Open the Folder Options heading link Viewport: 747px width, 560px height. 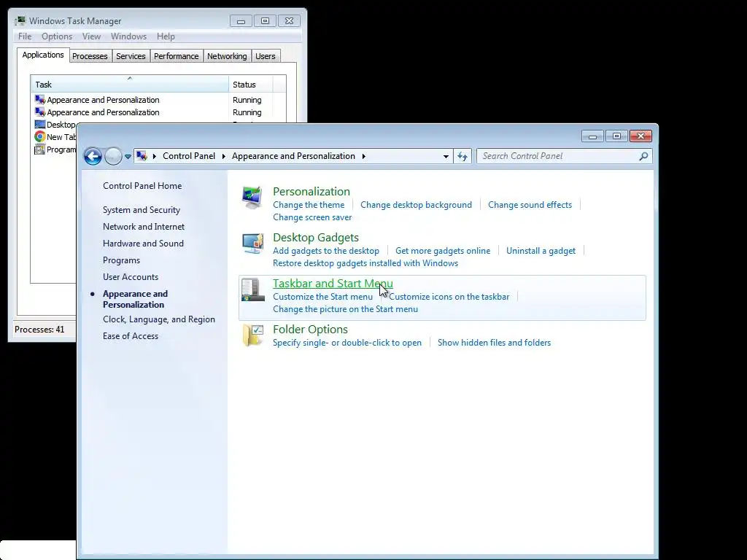(310, 330)
